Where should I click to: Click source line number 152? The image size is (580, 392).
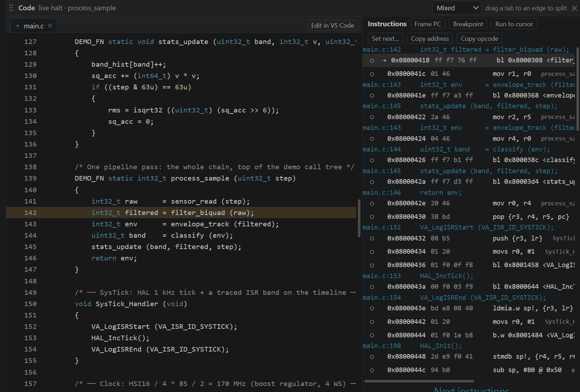(x=31, y=326)
